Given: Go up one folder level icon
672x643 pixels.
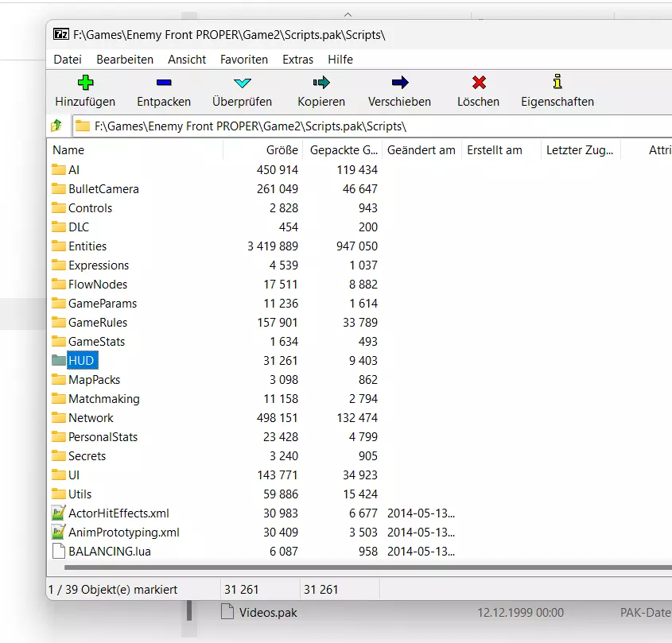Looking at the screenshot, I should [56, 126].
